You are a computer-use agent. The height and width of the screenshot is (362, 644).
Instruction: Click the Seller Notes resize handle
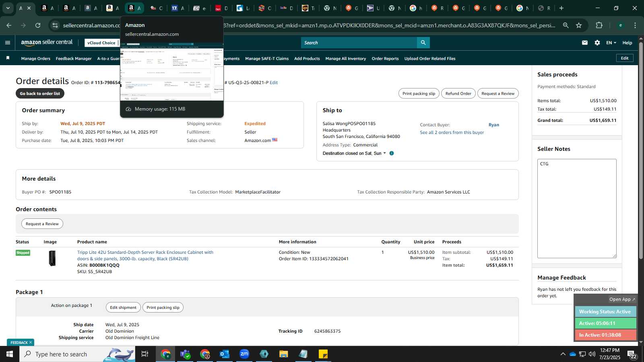pos(614,256)
